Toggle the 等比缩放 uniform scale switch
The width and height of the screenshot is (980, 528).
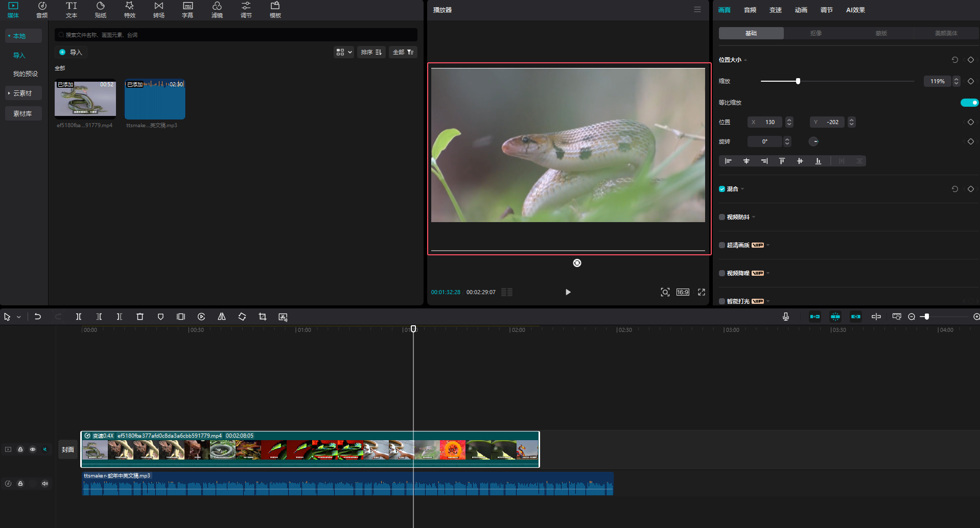point(969,103)
